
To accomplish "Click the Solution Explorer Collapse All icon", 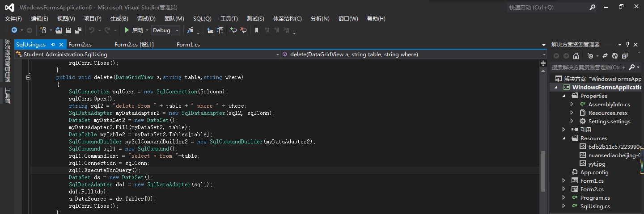I will point(625,56).
